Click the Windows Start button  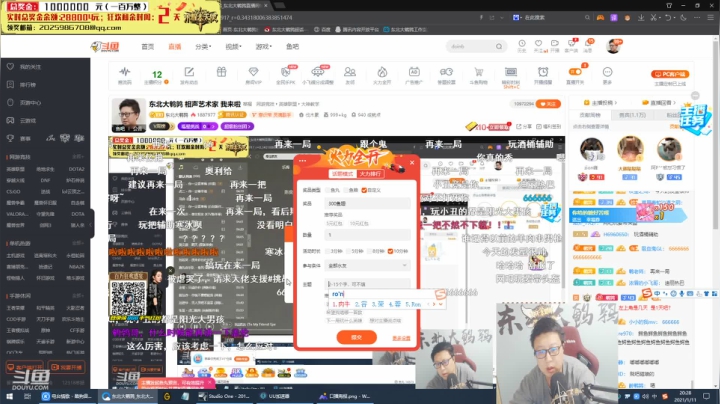[9, 396]
